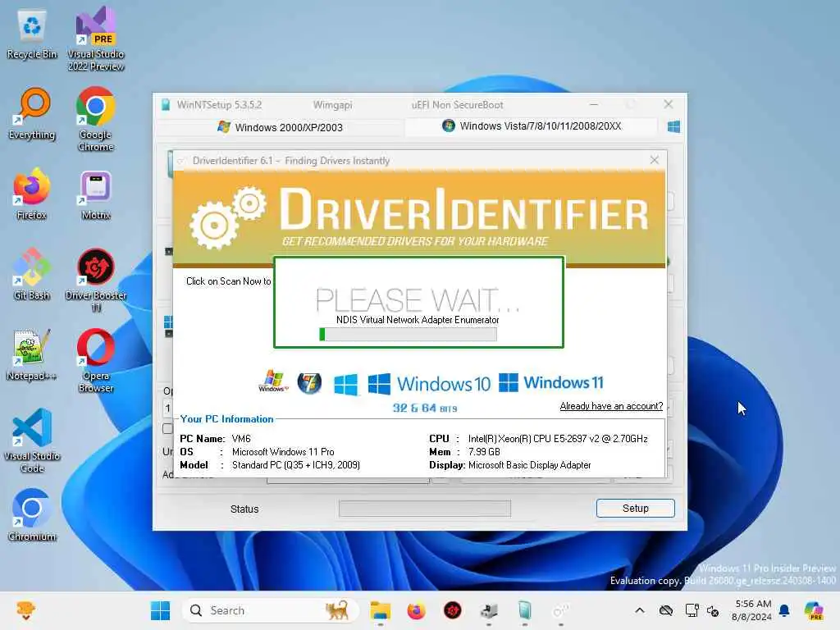
Task: Click the WinNTSetup taskbar icon
Action: pos(525,610)
